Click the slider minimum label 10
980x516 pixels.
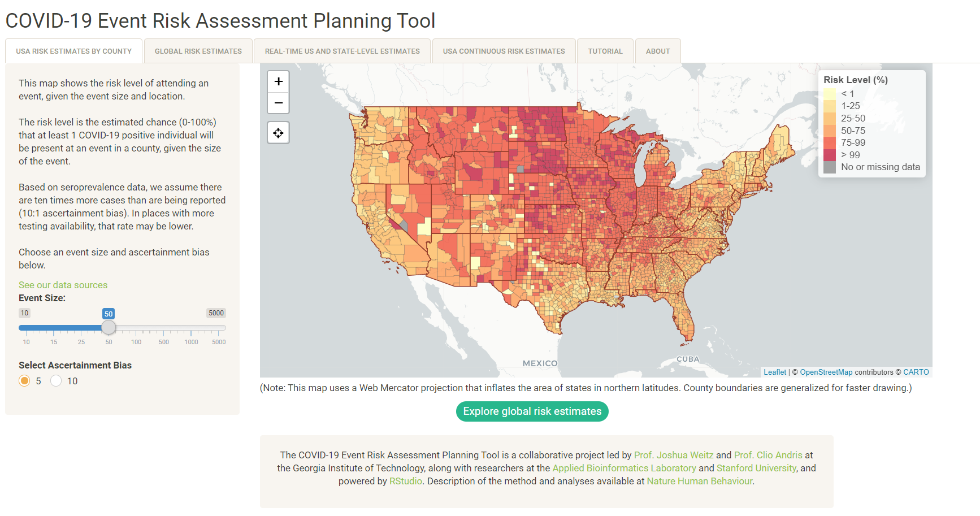tap(24, 313)
